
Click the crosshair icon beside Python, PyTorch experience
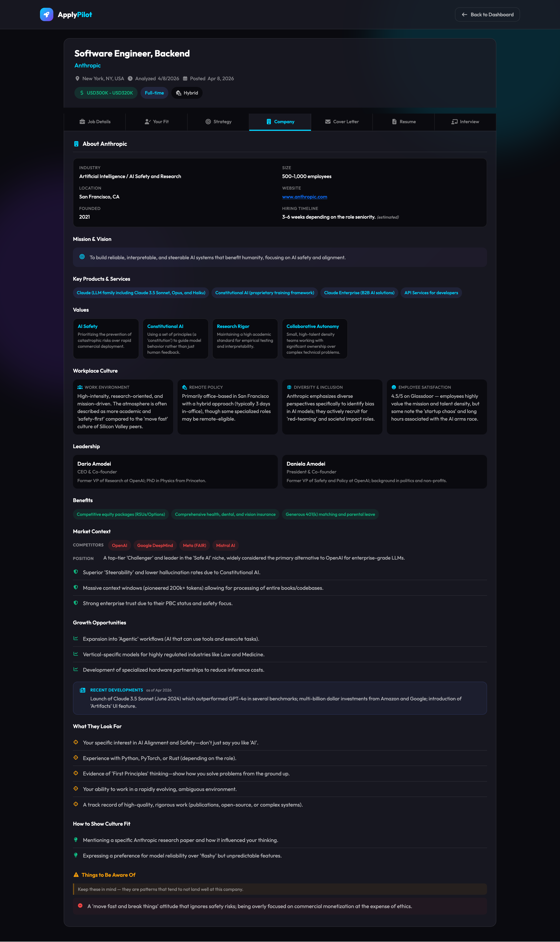[76, 757]
